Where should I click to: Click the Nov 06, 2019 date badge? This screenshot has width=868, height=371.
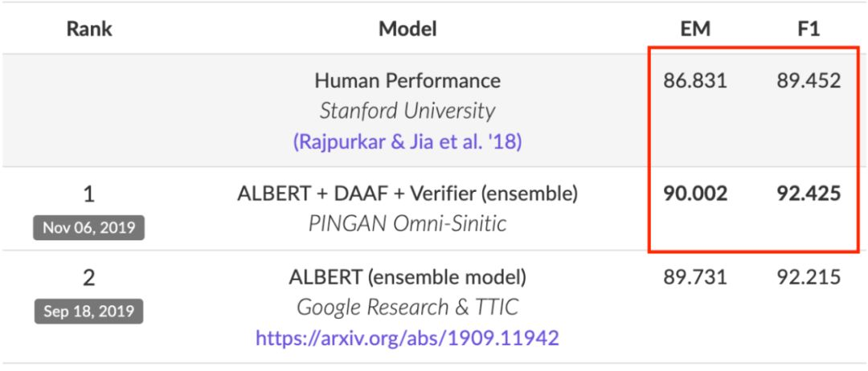(89, 227)
